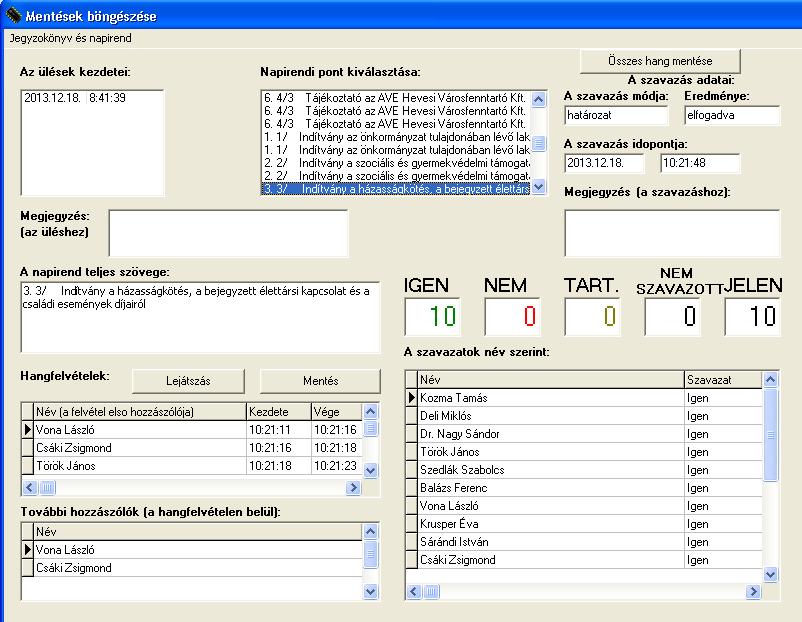Click the further speakers list's scroll-up arrow

(x=371, y=531)
